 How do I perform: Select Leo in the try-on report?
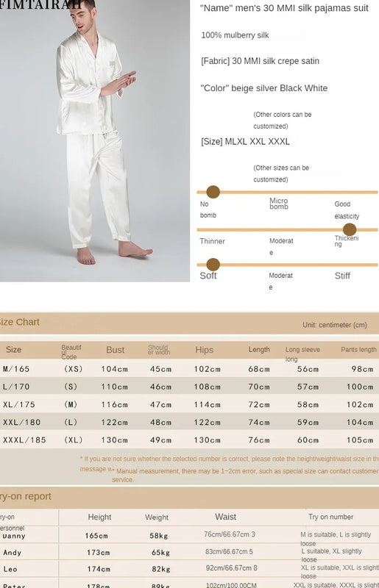10,569
